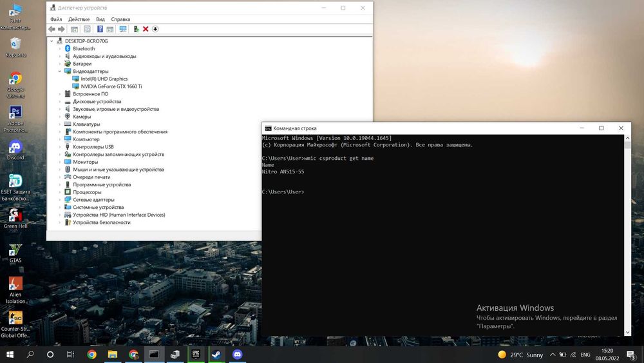644x363 pixels.
Task: Click the ENG language indicator
Action: 585,355
